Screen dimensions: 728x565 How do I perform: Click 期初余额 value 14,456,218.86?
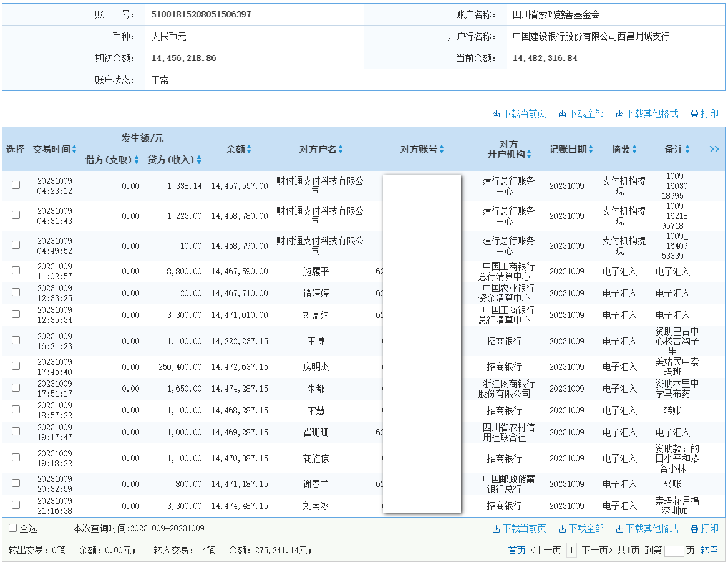183,58
